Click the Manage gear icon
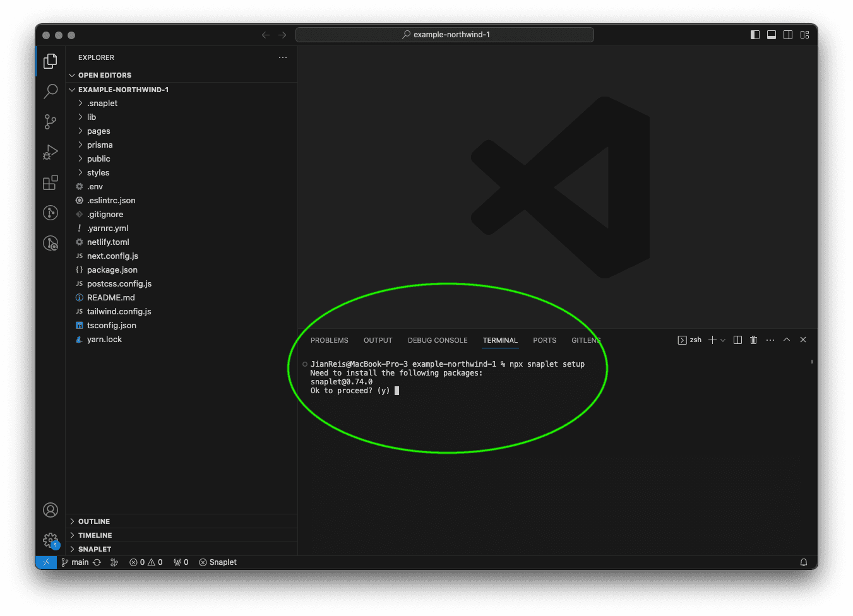Screen dimensions: 853x616 click(51, 540)
